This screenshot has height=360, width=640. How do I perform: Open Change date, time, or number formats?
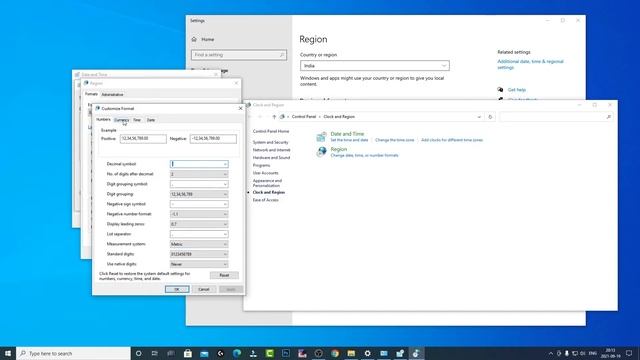click(x=364, y=156)
